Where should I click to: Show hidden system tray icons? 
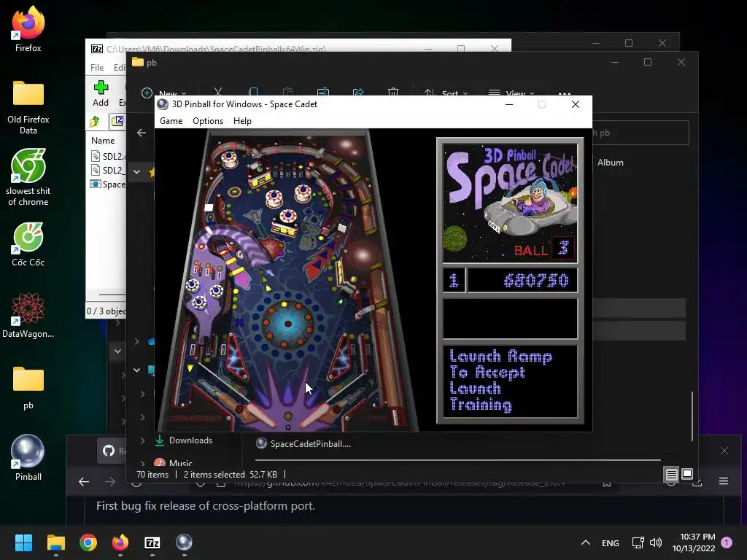tap(586, 542)
